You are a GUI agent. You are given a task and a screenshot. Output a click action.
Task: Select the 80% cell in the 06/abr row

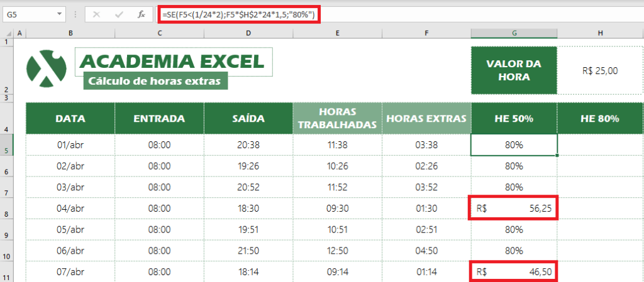(x=514, y=251)
